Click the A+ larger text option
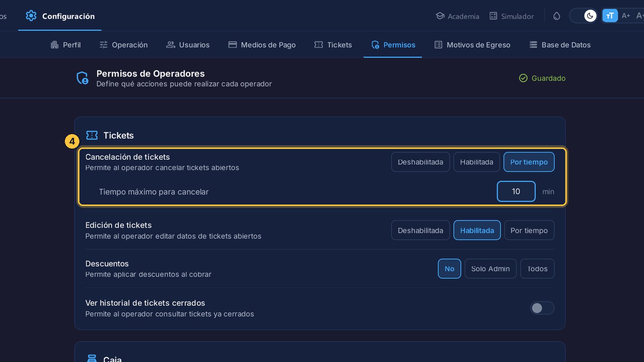This screenshot has height=362, width=644. tap(625, 16)
